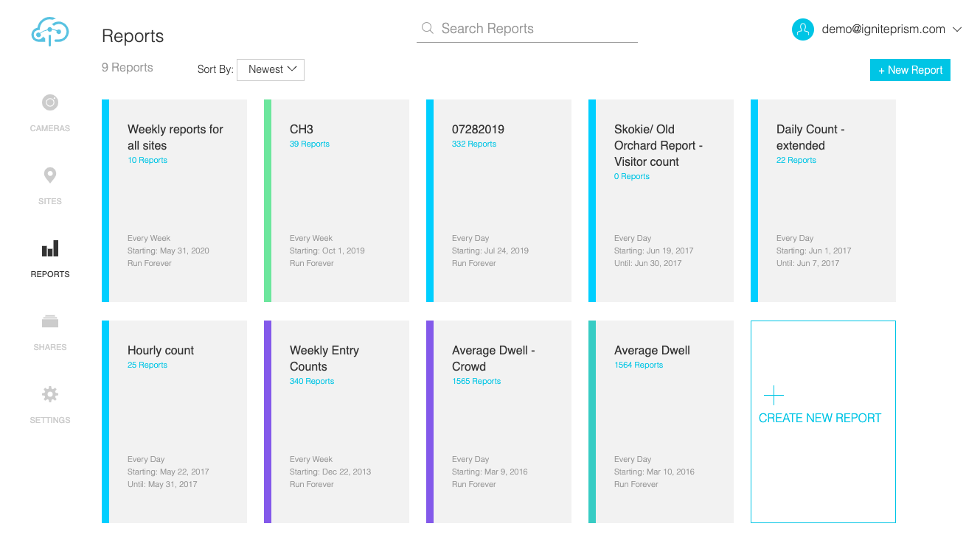980x546 pixels.
Task: Click Starting: Oct 1, 2019 text
Action: pyautogui.click(x=327, y=251)
